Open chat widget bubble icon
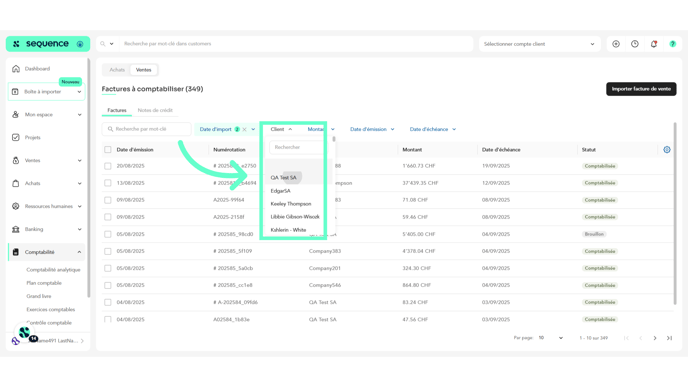The width and height of the screenshot is (688, 387). pyautogui.click(x=25, y=333)
